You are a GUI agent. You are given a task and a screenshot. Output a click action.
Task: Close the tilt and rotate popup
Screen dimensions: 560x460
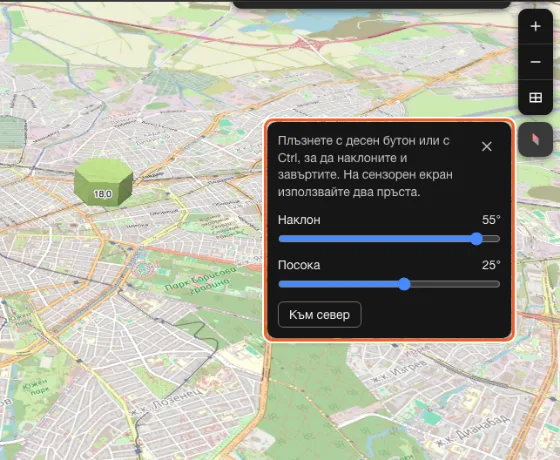click(x=487, y=146)
